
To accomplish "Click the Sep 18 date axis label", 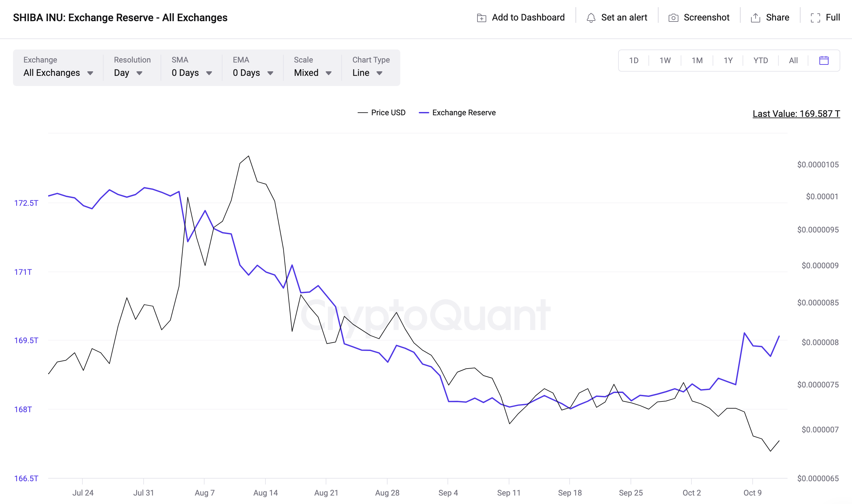I will coord(570,493).
